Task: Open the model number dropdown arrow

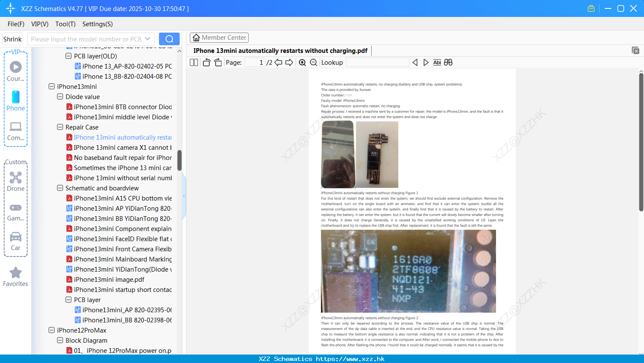Action: pos(148,39)
